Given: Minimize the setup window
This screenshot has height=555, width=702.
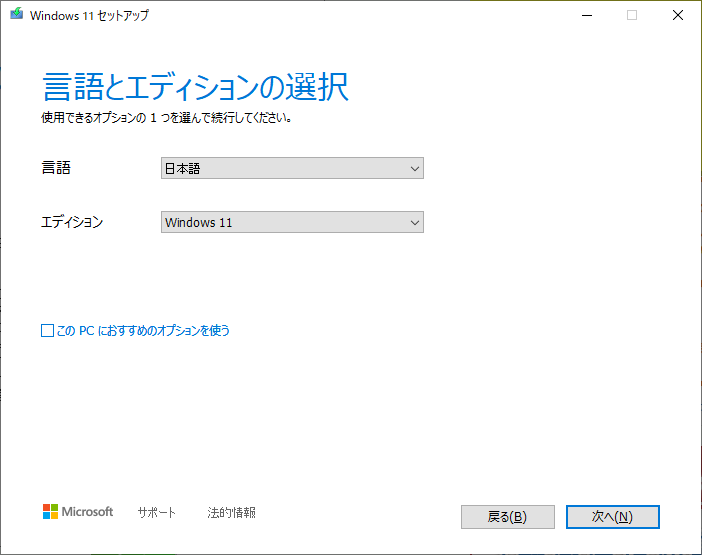Looking at the screenshot, I should [587, 15].
